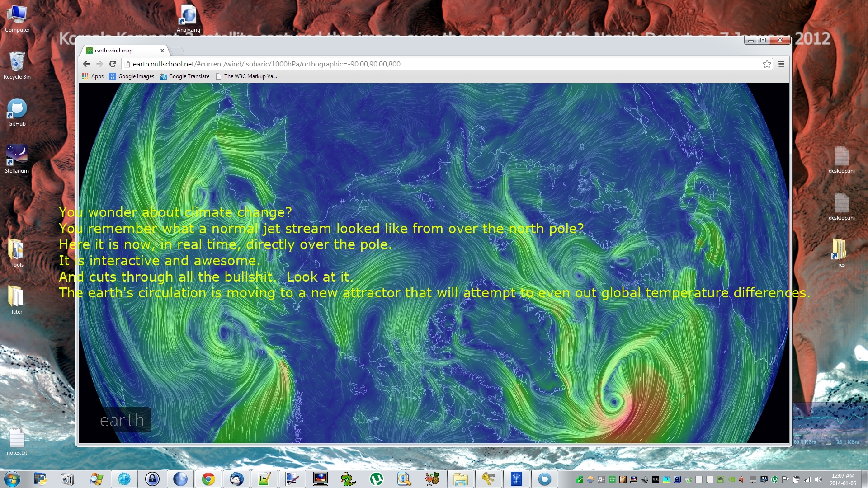The image size is (868, 488).
Task: Open Tools folder on desktop
Action: pos(17,252)
